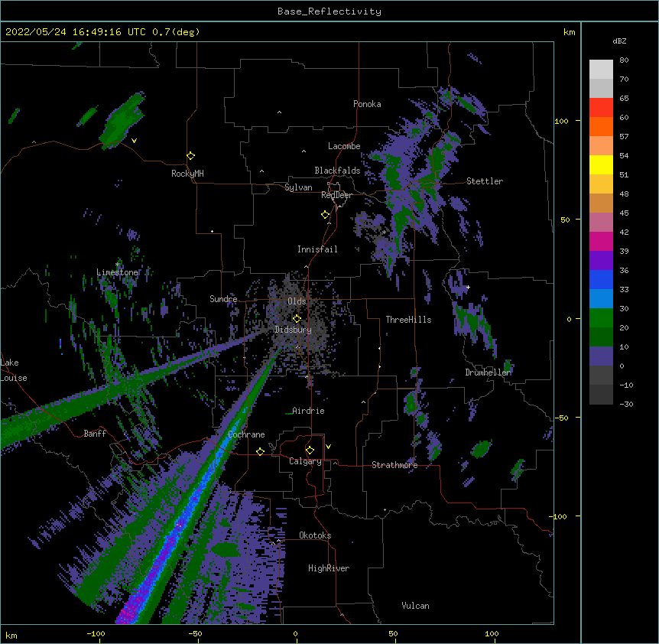This screenshot has width=659, height=644.
Task: Click the Innisfail city label
Action: 317,249
